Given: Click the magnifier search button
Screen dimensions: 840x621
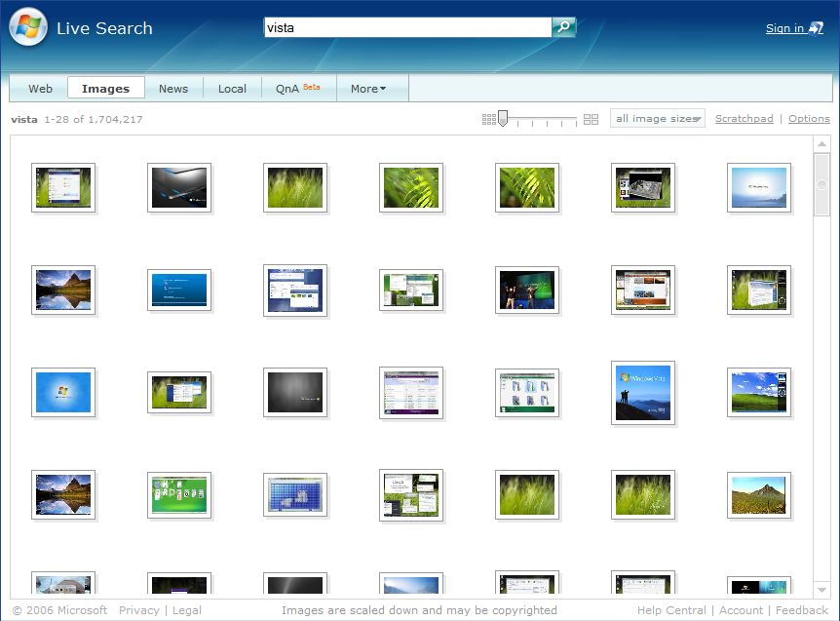Looking at the screenshot, I should (563, 26).
